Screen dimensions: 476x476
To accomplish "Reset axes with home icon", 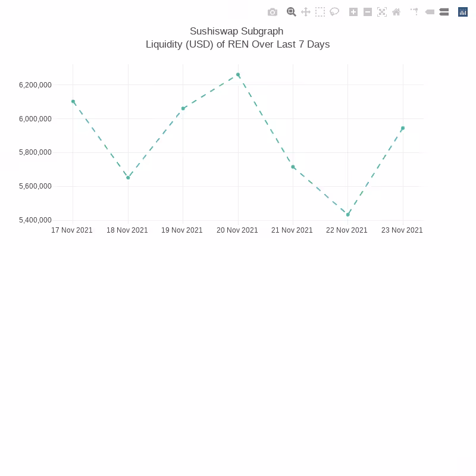I will pos(396,12).
